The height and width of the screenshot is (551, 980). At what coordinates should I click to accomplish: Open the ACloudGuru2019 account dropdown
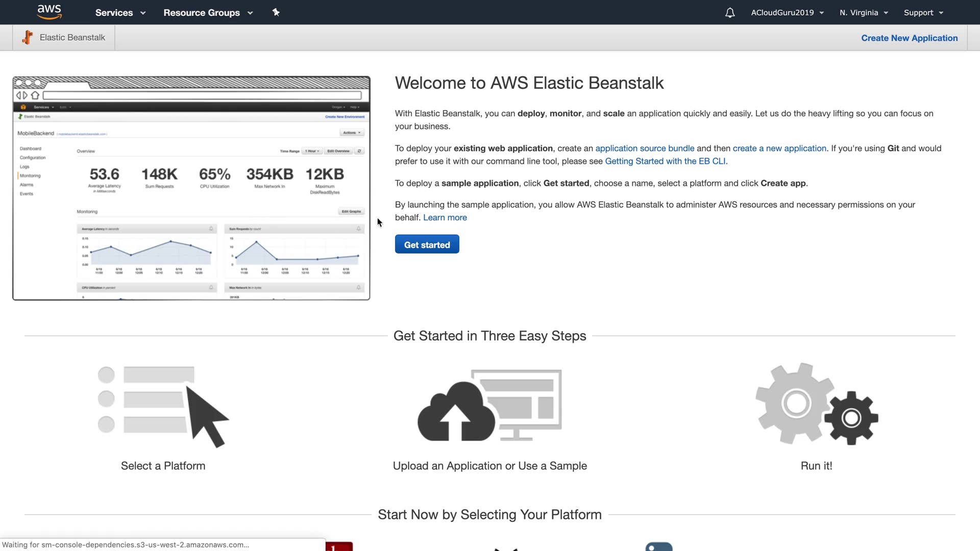[x=787, y=13]
